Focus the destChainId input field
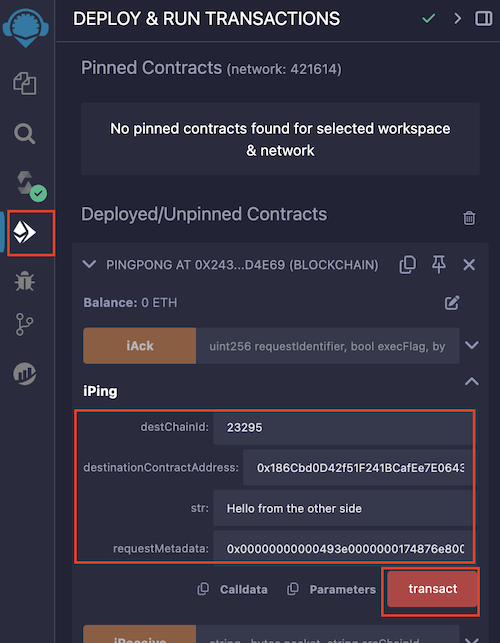The width and height of the screenshot is (500, 643). 343,428
